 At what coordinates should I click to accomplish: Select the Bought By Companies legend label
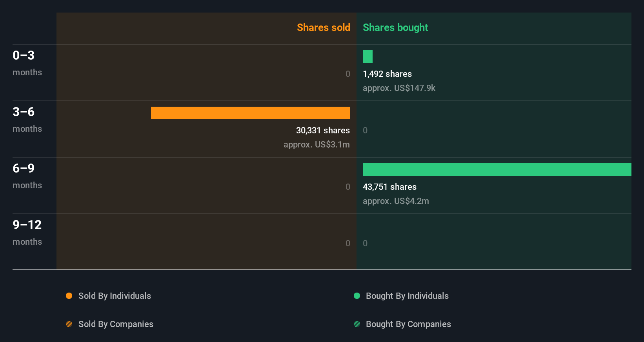click(x=408, y=324)
